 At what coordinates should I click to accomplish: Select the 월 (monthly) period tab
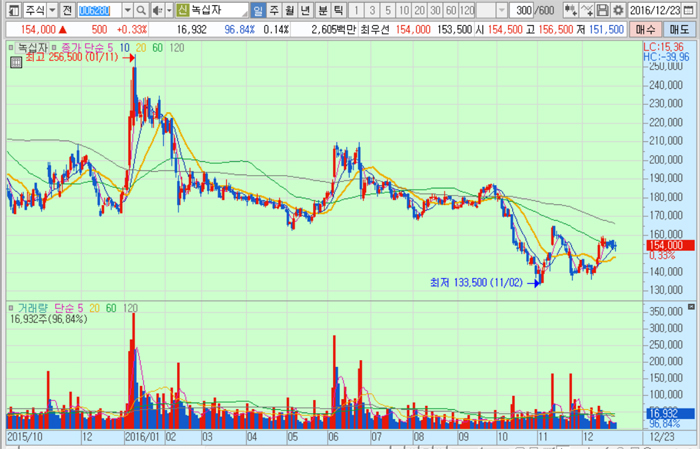pos(290,10)
